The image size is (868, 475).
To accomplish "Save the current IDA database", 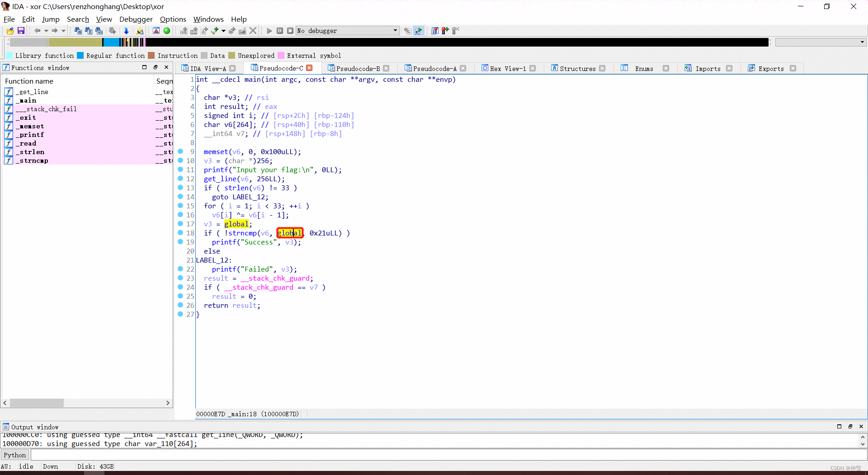I will (21, 31).
